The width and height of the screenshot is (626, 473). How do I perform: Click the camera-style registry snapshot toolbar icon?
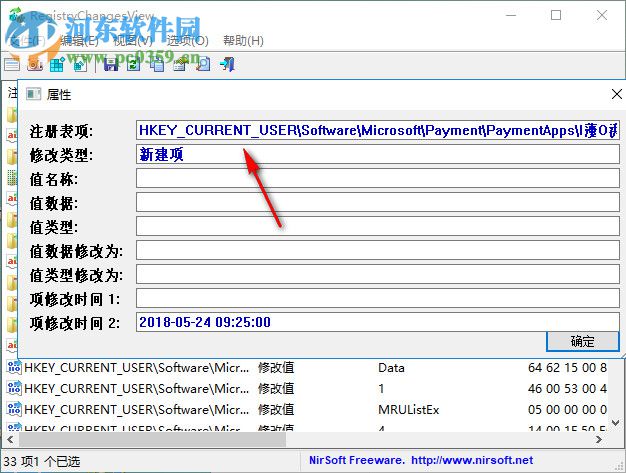(x=35, y=64)
